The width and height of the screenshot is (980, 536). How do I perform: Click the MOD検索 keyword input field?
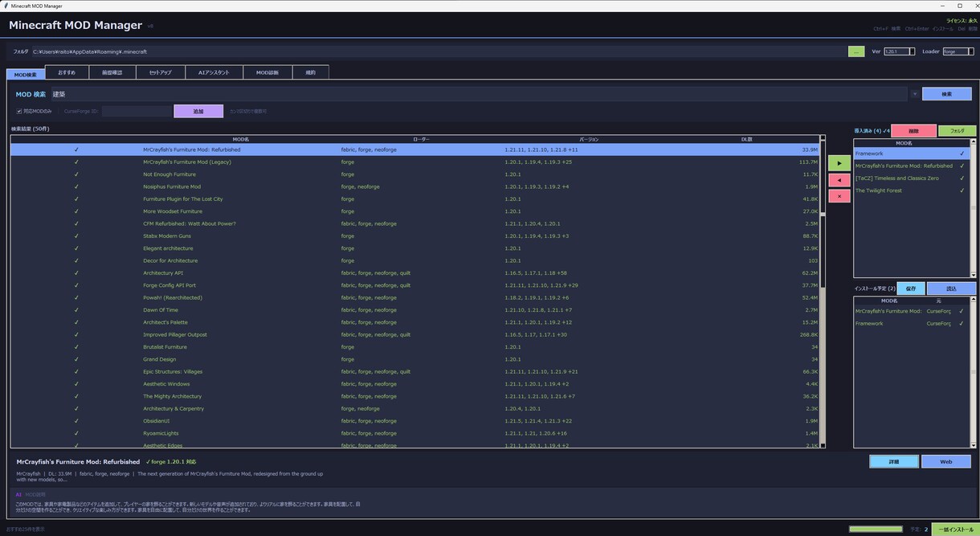pyautogui.click(x=479, y=94)
